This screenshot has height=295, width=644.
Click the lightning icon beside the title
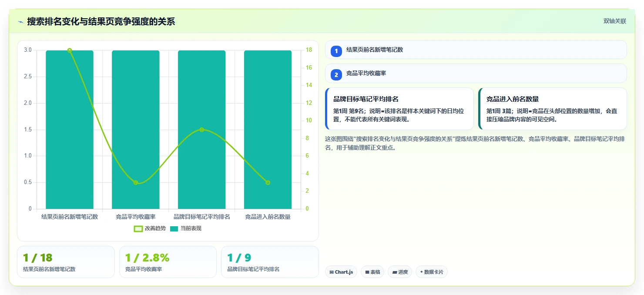click(x=20, y=21)
